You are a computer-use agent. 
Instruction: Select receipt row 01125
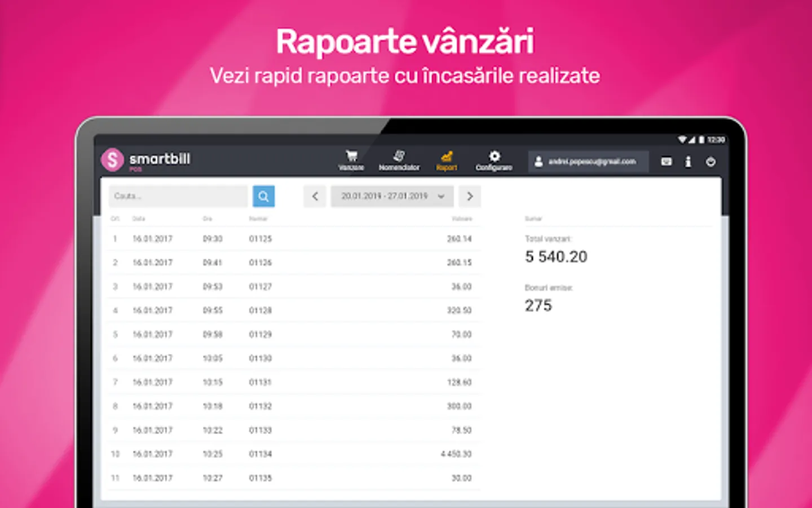294,239
